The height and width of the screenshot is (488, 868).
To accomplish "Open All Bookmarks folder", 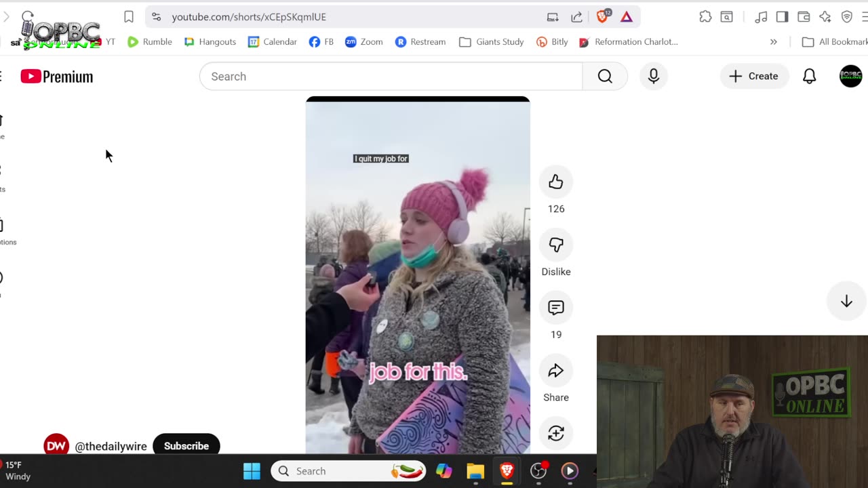I will point(835,42).
